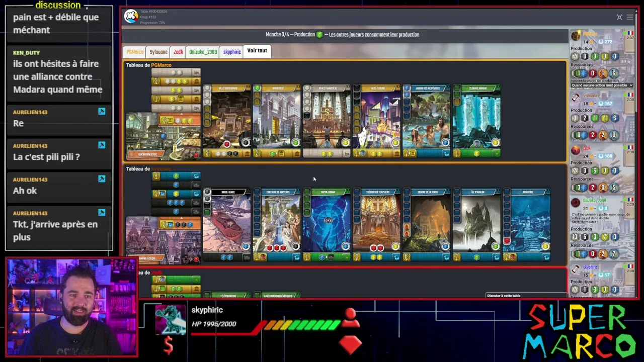Viewport: 644px width, 362px height.
Task: Open the hamburger menu icon
Action: (x=629, y=17)
